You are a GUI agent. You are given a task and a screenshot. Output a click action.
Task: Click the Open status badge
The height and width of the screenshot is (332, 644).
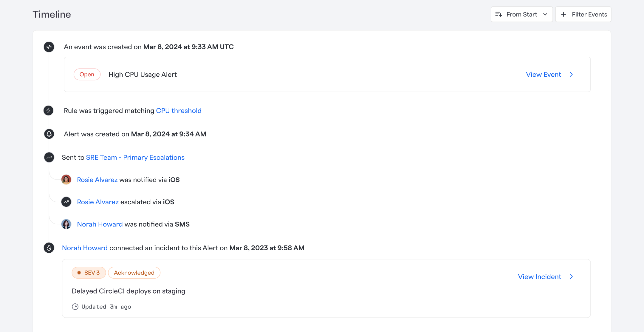(87, 75)
